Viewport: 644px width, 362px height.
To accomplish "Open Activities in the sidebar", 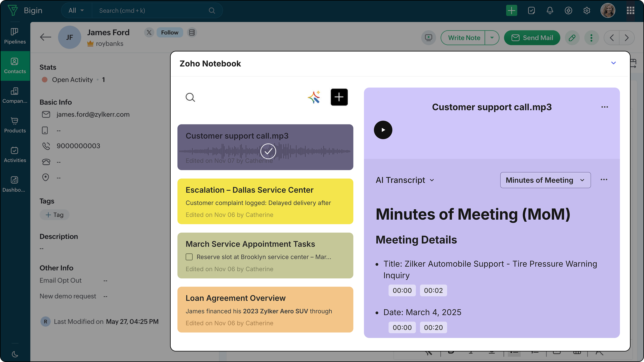I will click(x=15, y=155).
